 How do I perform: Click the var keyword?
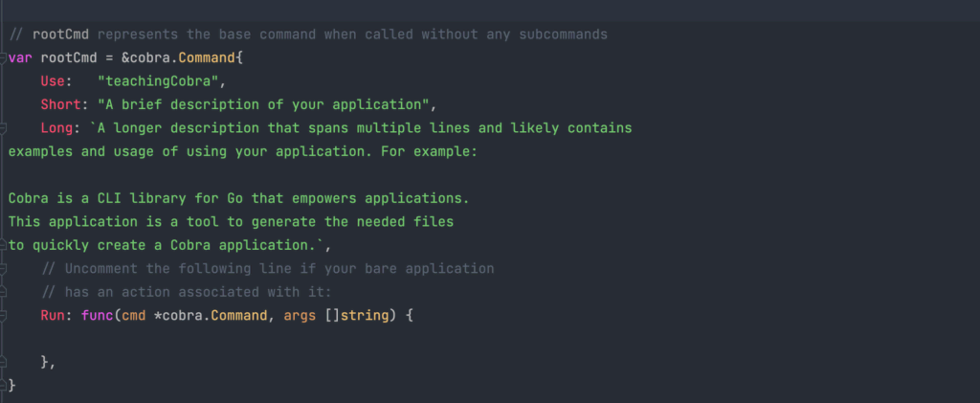pyautogui.click(x=20, y=57)
